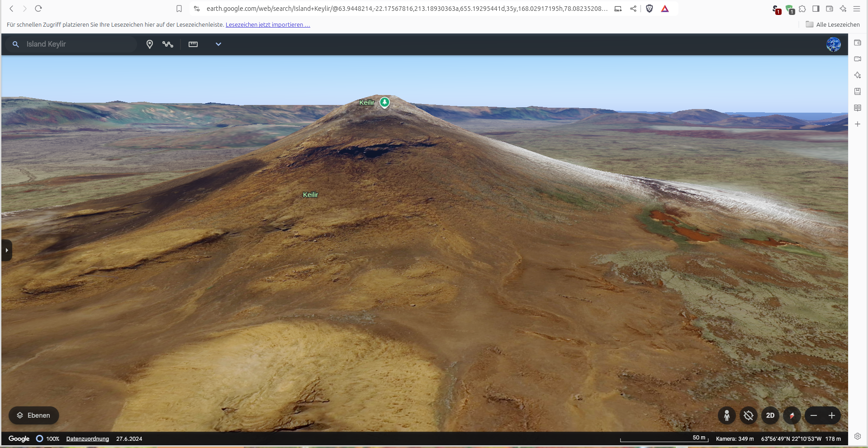Viewport: 868px width, 448px height.
Task: Select the draw path or polygon tool
Action: 168,44
